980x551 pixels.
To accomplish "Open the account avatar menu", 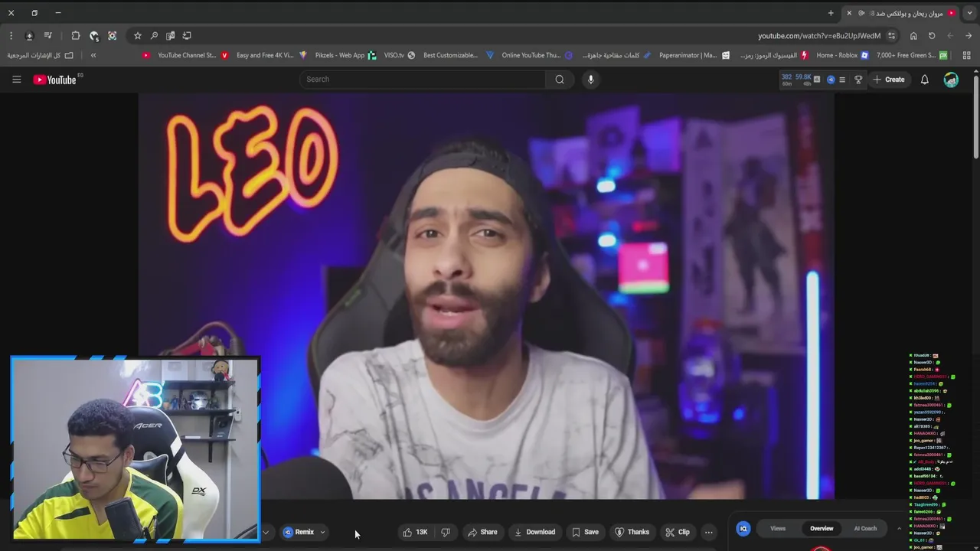I will [951, 80].
